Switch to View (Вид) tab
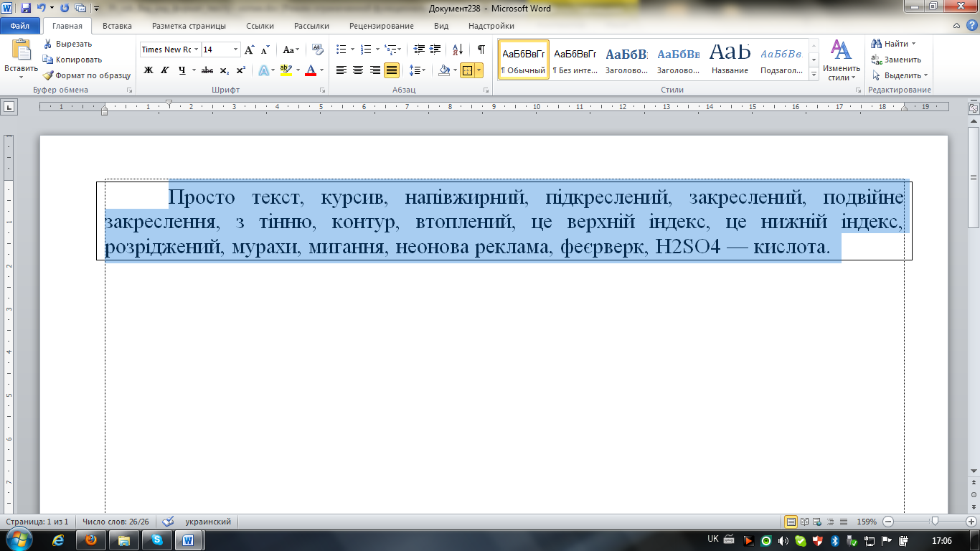 click(x=441, y=26)
